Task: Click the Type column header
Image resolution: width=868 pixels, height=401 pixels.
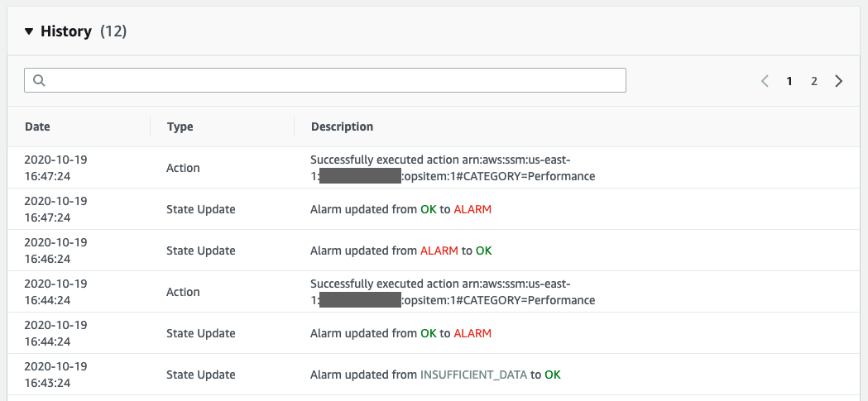Action: [x=180, y=127]
